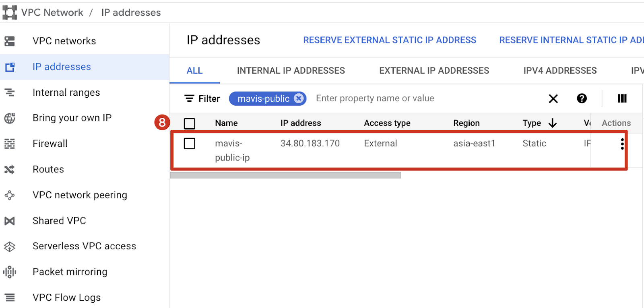Check the mavis-public-ip row checkbox
This screenshot has width=644, height=308.
[x=190, y=144]
